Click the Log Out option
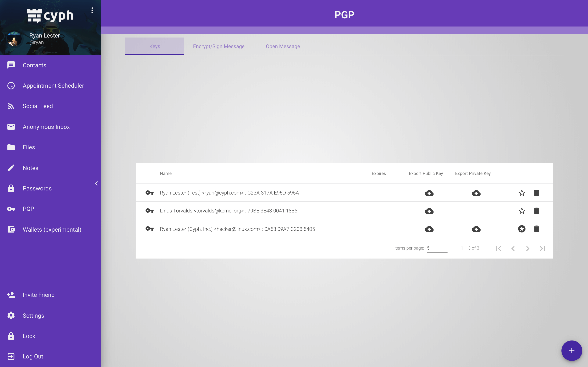The image size is (588, 367). pos(33,356)
